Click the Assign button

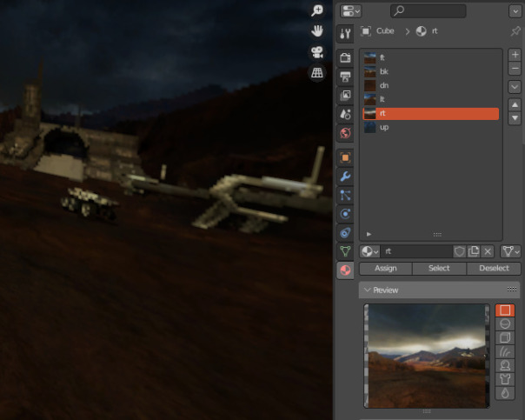point(386,269)
